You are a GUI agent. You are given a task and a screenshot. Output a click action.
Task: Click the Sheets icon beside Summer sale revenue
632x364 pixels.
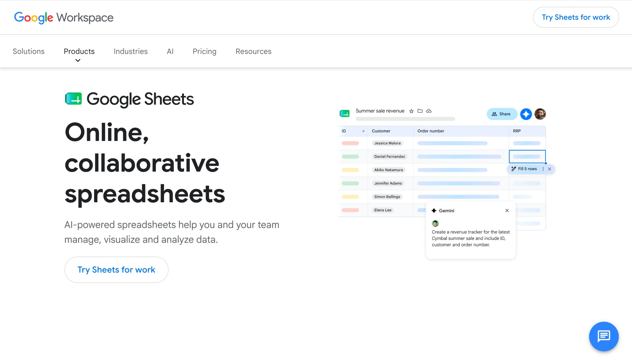[x=345, y=114]
